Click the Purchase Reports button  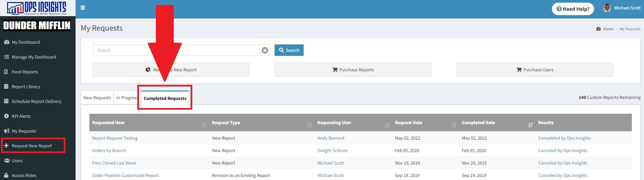coord(353,70)
